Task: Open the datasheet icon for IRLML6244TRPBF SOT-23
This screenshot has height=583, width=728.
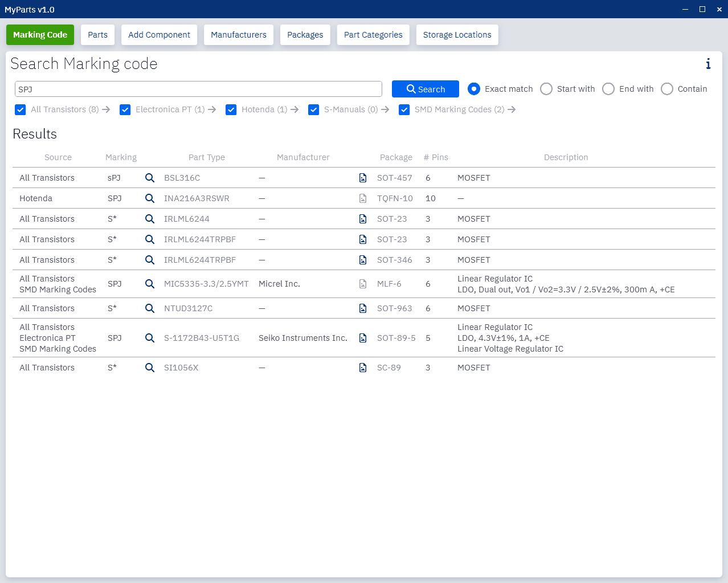Action: 363,239
